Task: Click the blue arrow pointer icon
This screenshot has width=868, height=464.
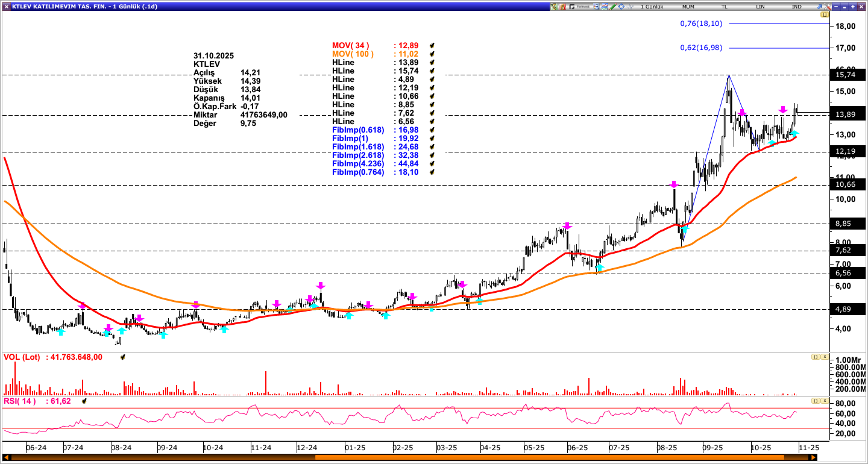Action: click(820, 6)
